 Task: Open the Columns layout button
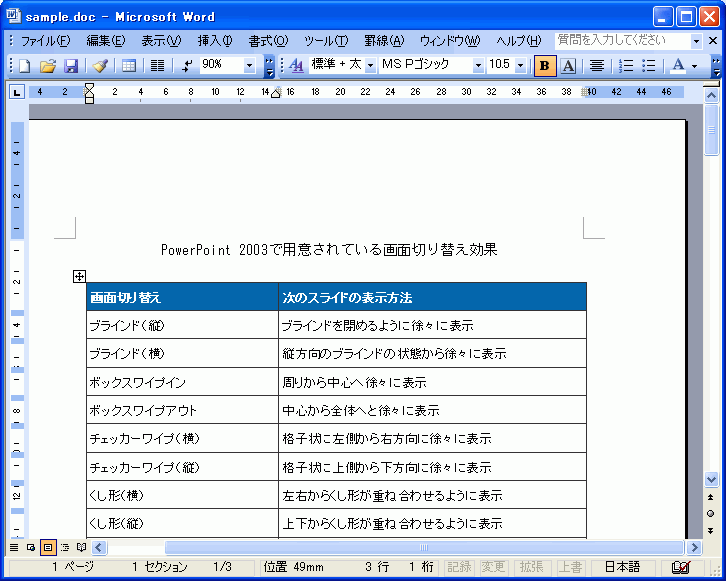[157, 66]
